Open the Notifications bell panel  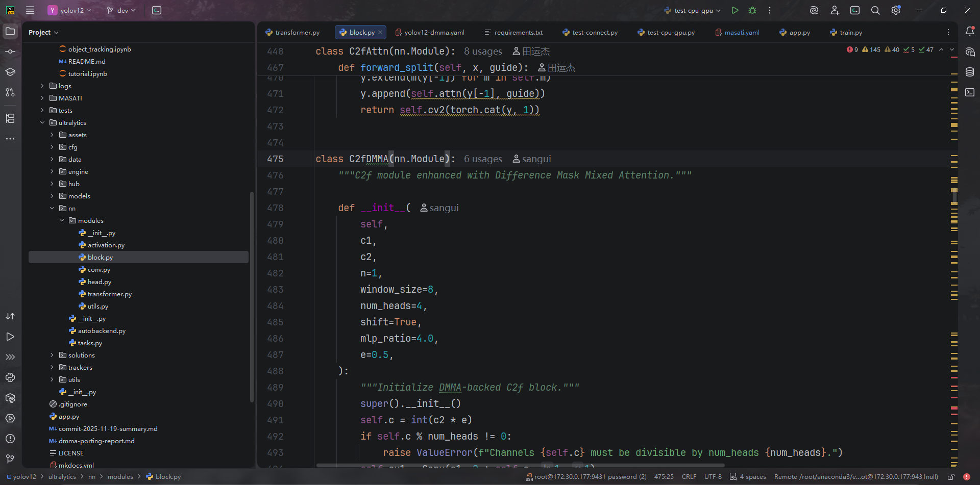[x=970, y=32]
